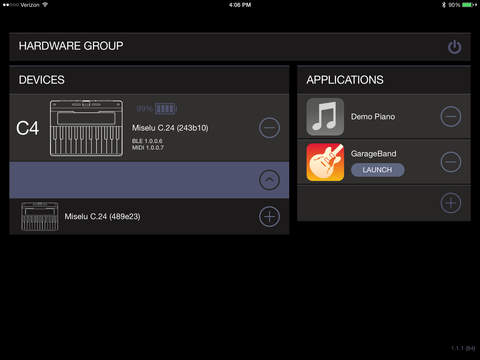The width and height of the screenshot is (480, 360).
Task: Tap the Bluetooth status bar icon
Action: tap(444, 5)
